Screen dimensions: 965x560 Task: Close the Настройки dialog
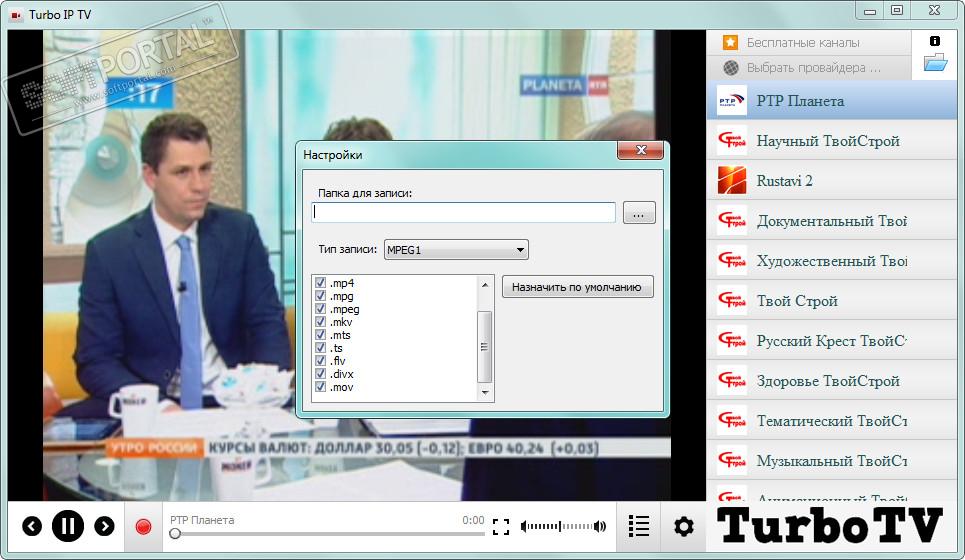point(640,150)
